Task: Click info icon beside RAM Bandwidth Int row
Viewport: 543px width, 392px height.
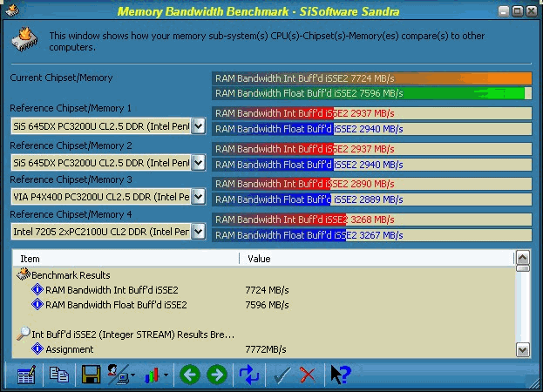Action: (x=37, y=289)
